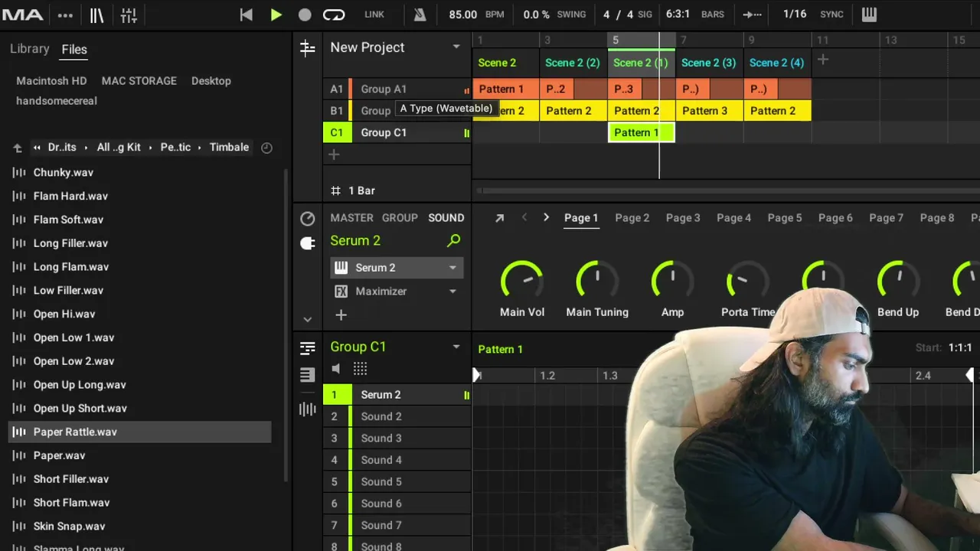Switch to the Library tab
This screenshot has height=551, width=980.
coord(30,49)
